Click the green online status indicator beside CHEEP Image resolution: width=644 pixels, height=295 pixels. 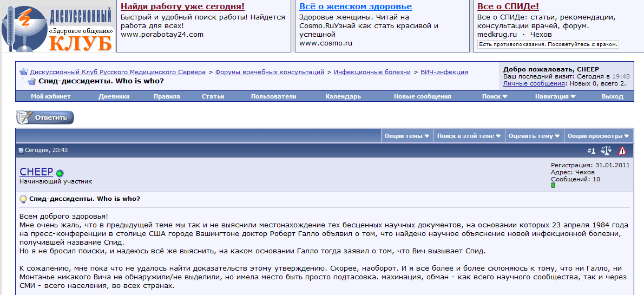pos(60,173)
